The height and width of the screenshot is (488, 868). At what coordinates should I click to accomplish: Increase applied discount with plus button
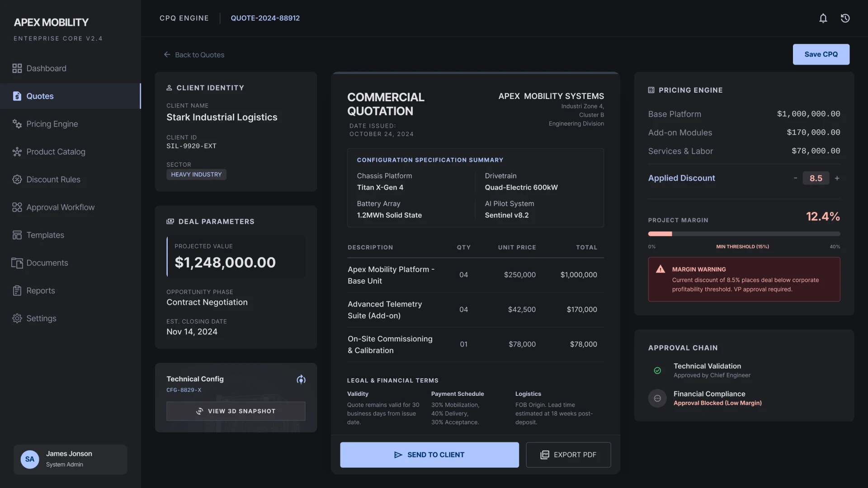pos(837,178)
